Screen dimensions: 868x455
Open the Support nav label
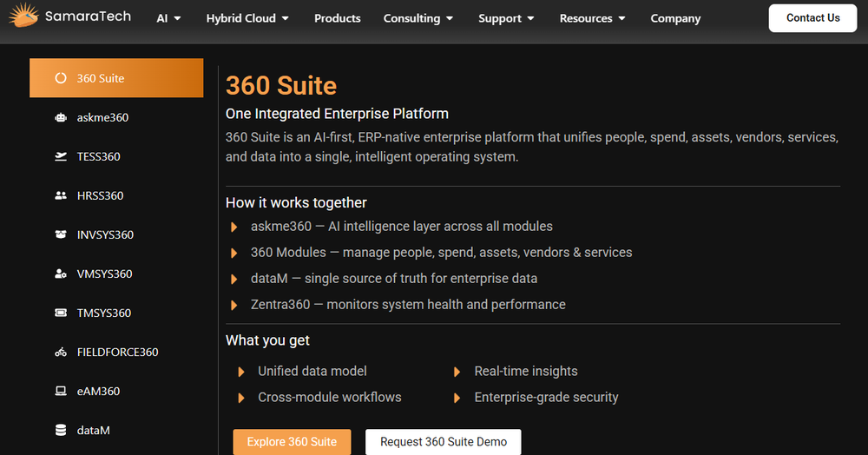pyautogui.click(x=500, y=18)
